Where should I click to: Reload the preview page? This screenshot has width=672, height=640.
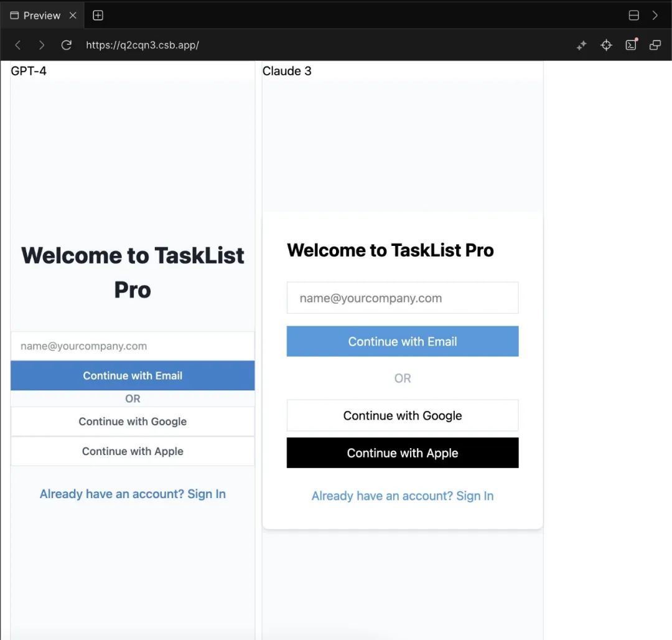[66, 45]
